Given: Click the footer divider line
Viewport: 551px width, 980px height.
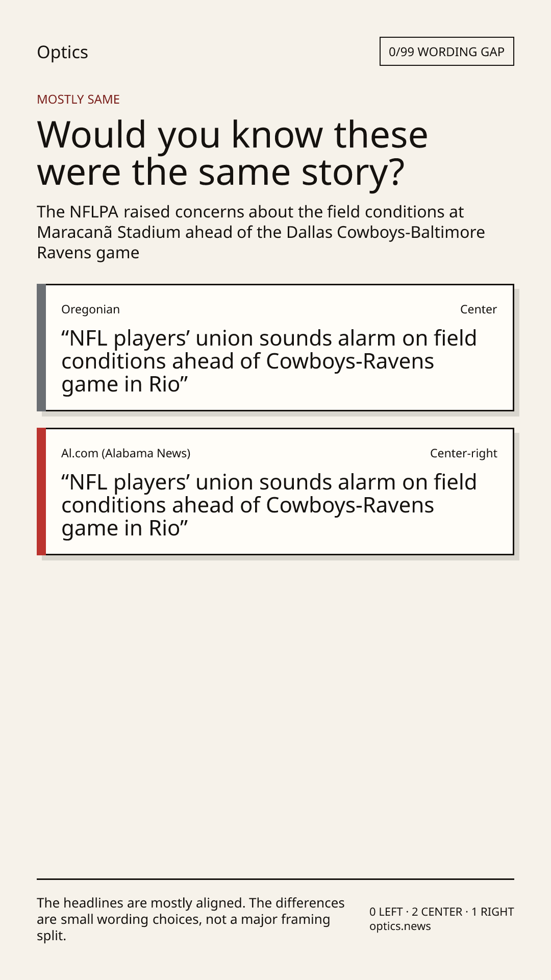Looking at the screenshot, I should pos(275,879).
